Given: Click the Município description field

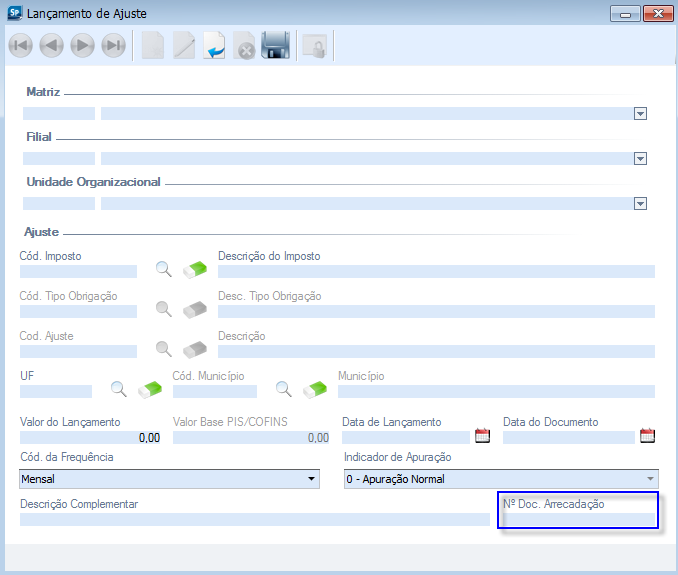Looking at the screenshot, I should [496, 391].
